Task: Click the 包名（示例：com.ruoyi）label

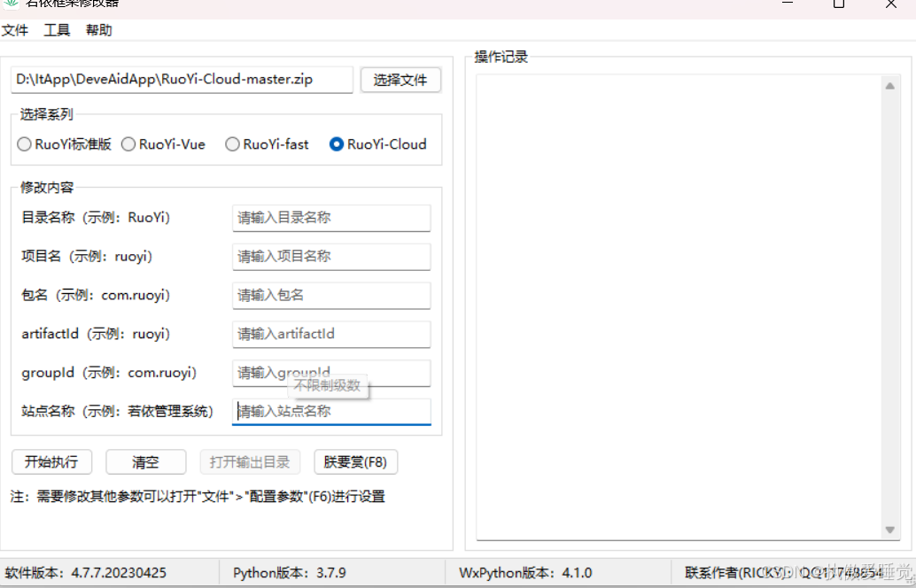Action: click(96, 296)
